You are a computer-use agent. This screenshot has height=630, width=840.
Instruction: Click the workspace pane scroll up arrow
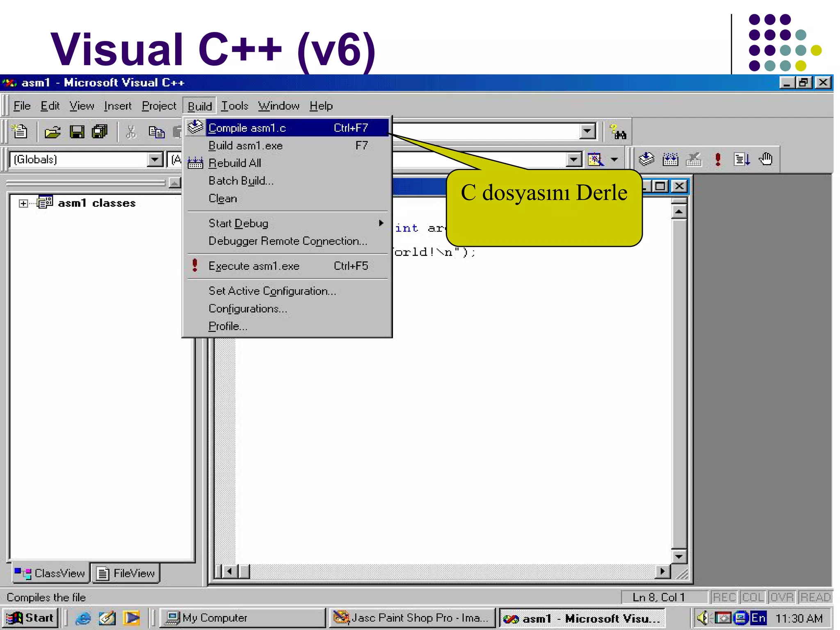(x=175, y=183)
